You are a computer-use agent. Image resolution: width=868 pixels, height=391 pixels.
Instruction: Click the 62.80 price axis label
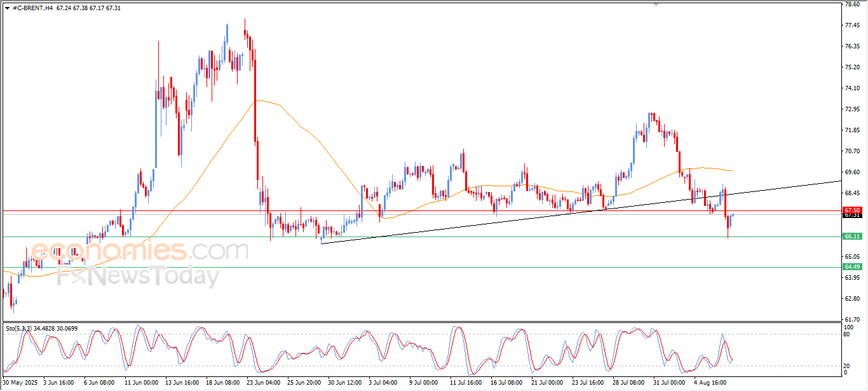851,298
